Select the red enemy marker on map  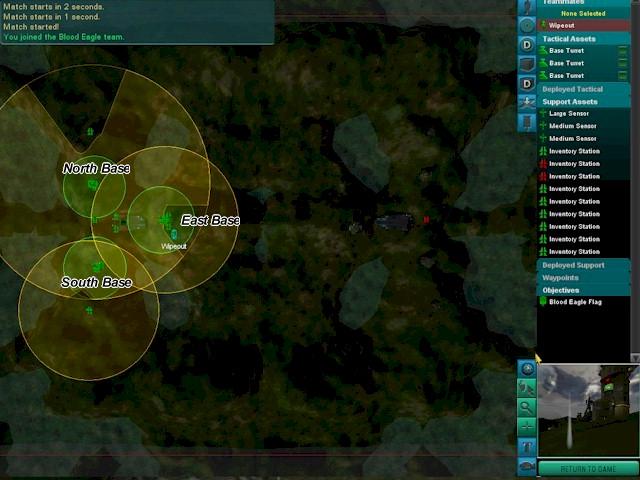426,220
